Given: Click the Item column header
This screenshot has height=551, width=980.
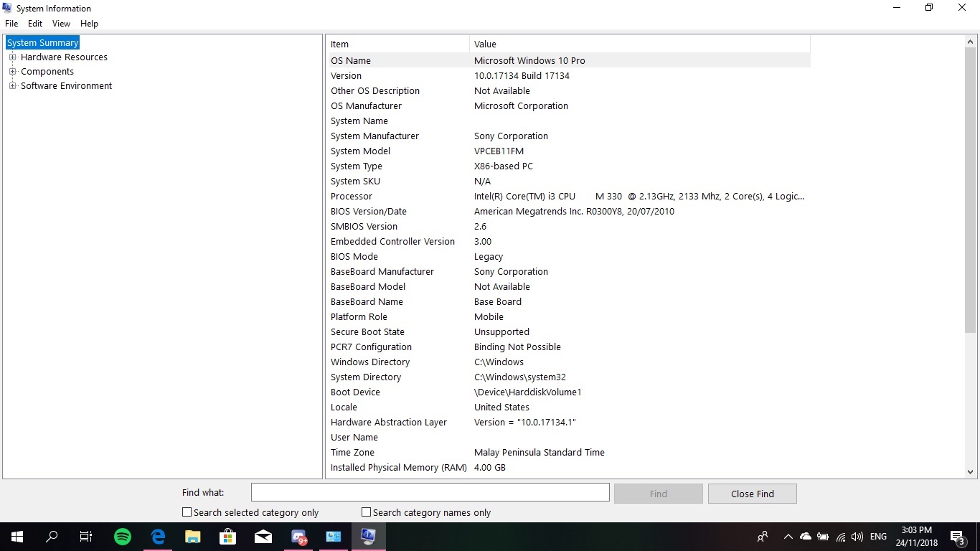Looking at the screenshot, I should [x=399, y=44].
